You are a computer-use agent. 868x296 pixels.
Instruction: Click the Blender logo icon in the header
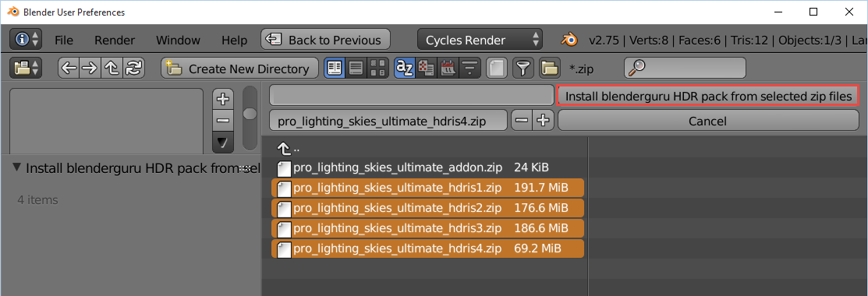(x=569, y=40)
